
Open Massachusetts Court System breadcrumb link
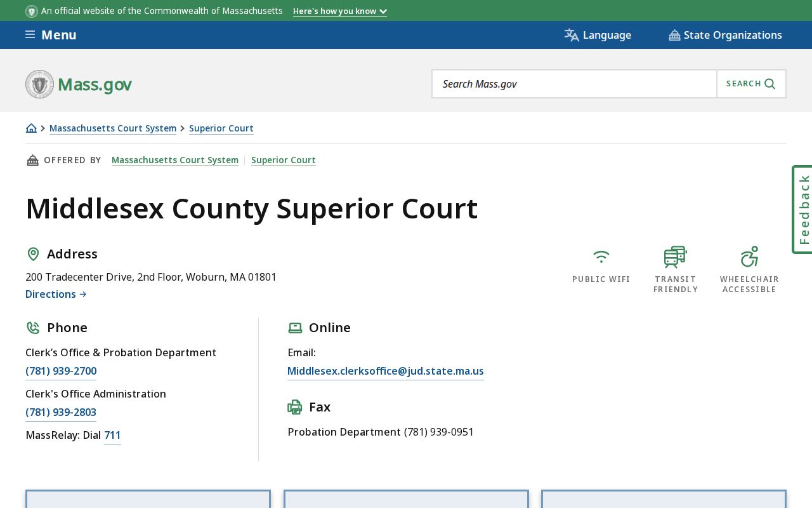coord(113,128)
